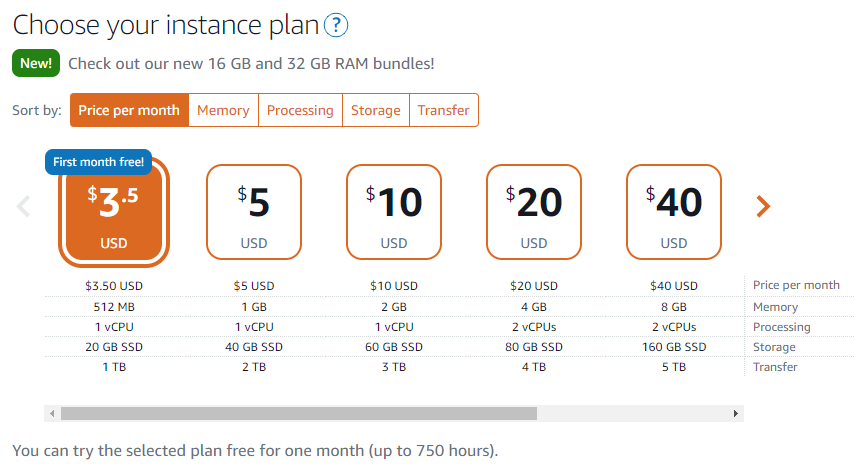The image size is (855, 472).
Task: Click the First month free! badge
Action: (x=98, y=162)
